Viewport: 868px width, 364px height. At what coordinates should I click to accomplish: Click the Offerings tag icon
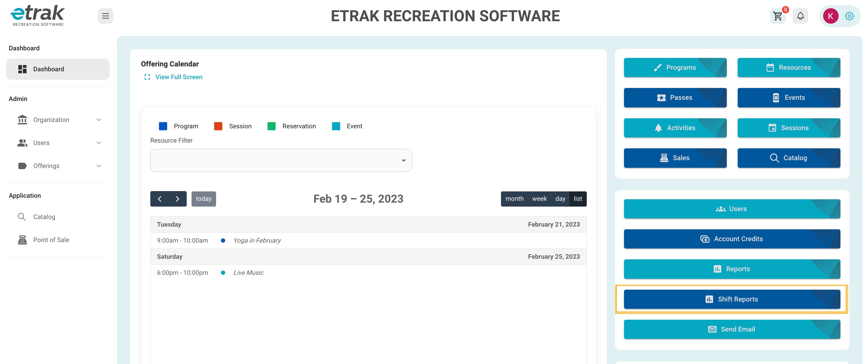(x=22, y=166)
